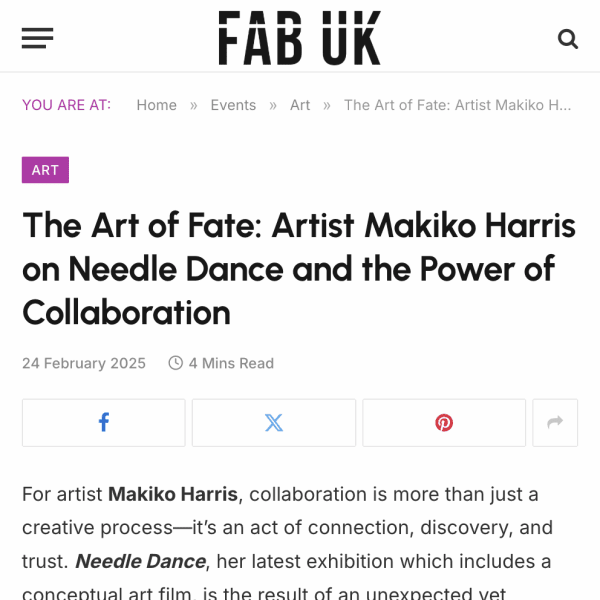Click the truncated article title breadcrumb
The image size is (600, 600).
(x=457, y=105)
